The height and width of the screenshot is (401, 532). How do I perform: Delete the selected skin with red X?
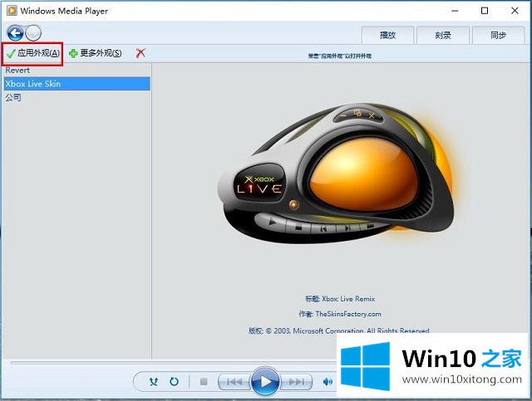tap(140, 53)
